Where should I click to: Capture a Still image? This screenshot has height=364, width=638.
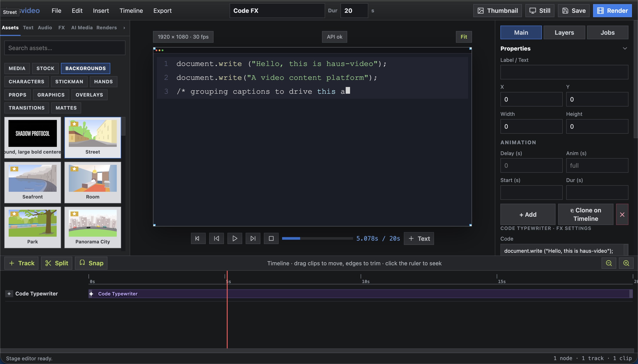point(540,10)
